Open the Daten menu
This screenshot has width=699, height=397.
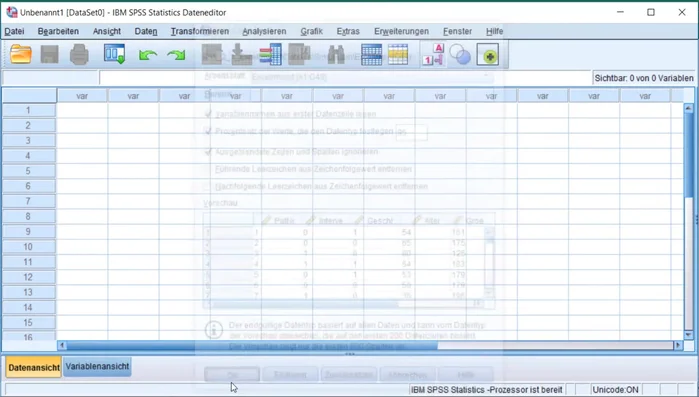(x=146, y=31)
